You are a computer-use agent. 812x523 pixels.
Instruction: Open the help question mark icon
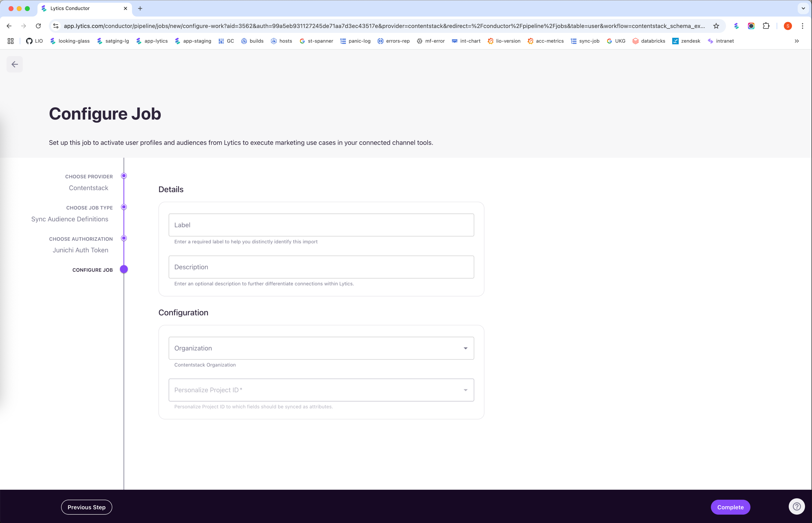(796, 507)
